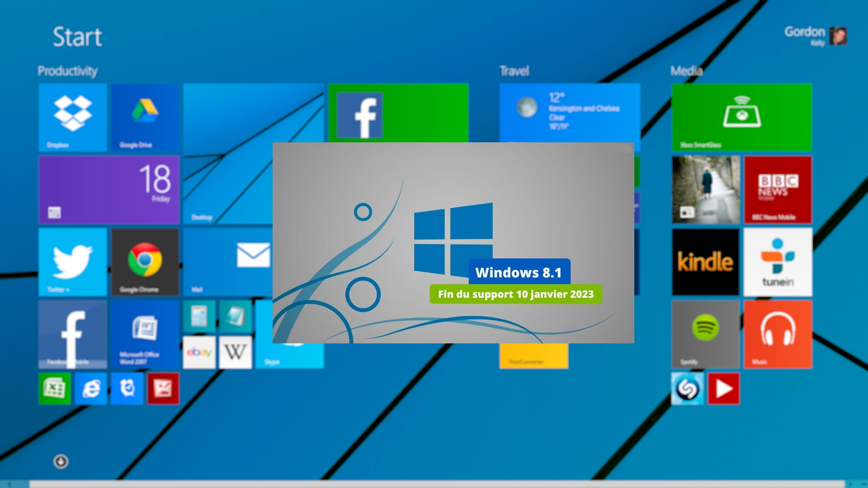Open the Music headphones tile
The image size is (868, 488).
[x=778, y=334]
